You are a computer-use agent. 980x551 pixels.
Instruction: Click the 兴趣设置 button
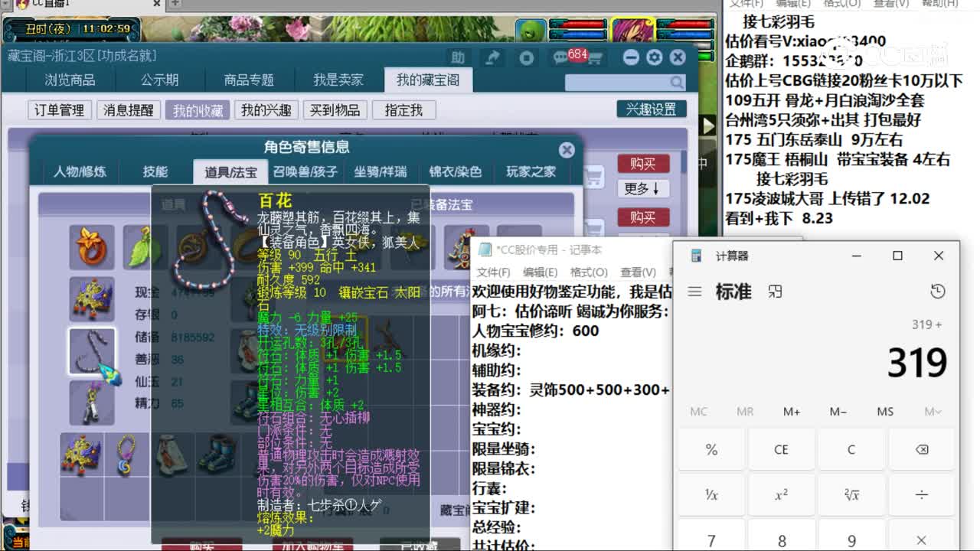pos(652,109)
